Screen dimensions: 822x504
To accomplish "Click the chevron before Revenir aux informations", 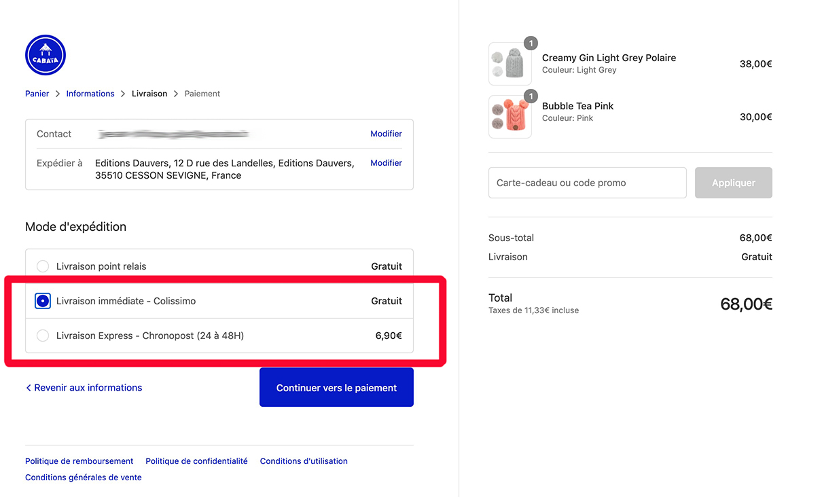I will pyautogui.click(x=29, y=388).
